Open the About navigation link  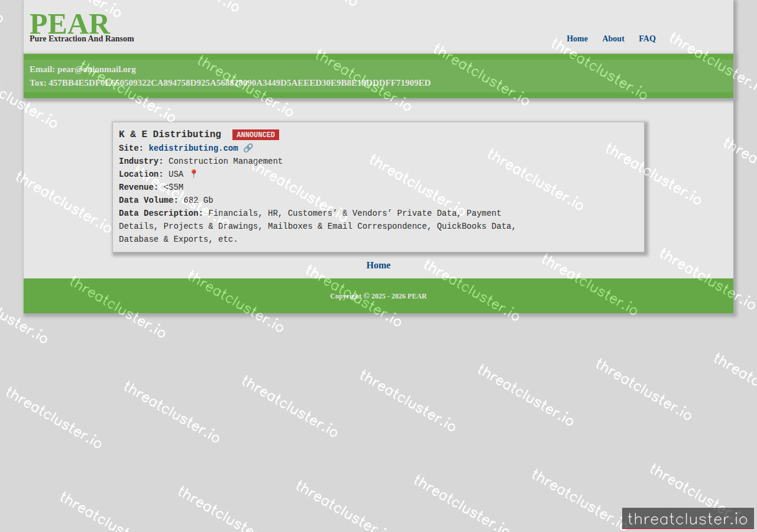[x=613, y=38]
